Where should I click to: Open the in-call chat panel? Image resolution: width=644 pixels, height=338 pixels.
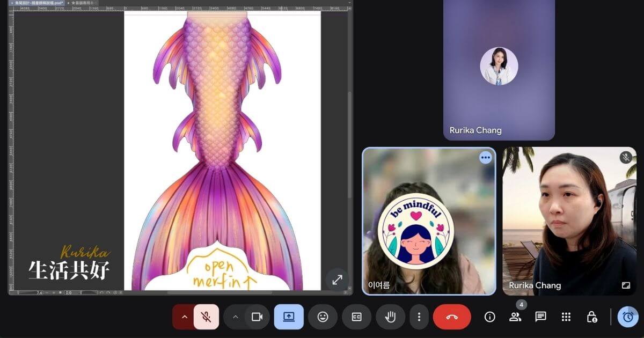[x=540, y=317]
